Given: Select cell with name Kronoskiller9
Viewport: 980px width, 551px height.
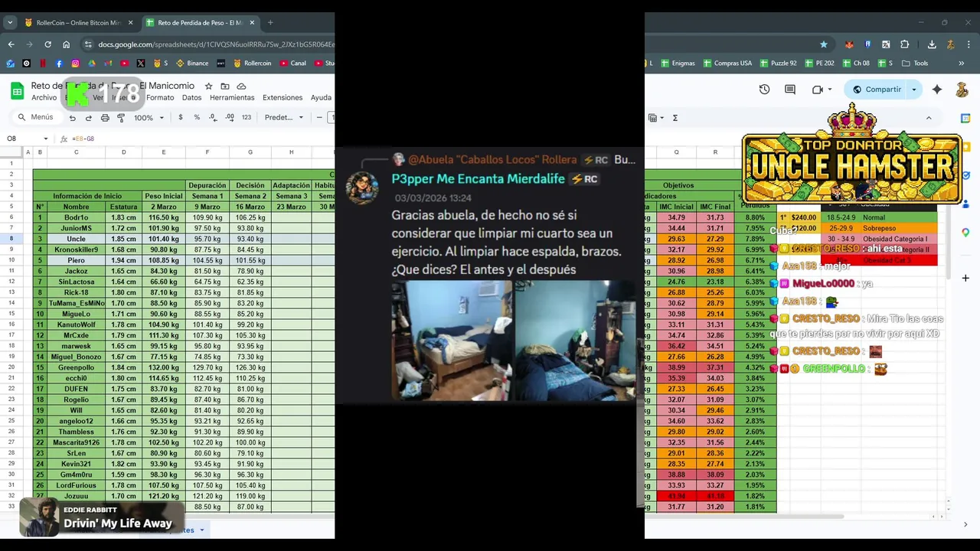Looking at the screenshot, I should click(x=76, y=249).
